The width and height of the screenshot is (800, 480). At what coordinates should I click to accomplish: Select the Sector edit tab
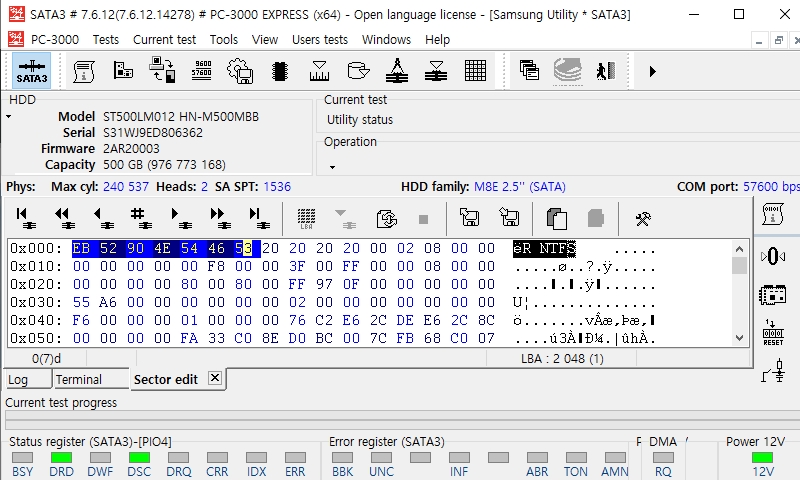point(165,380)
